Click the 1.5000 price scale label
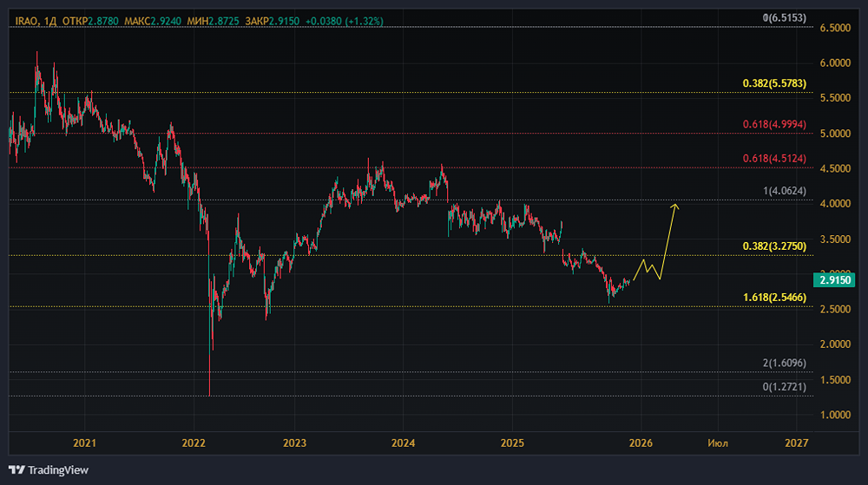868x485 pixels. (x=835, y=379)
